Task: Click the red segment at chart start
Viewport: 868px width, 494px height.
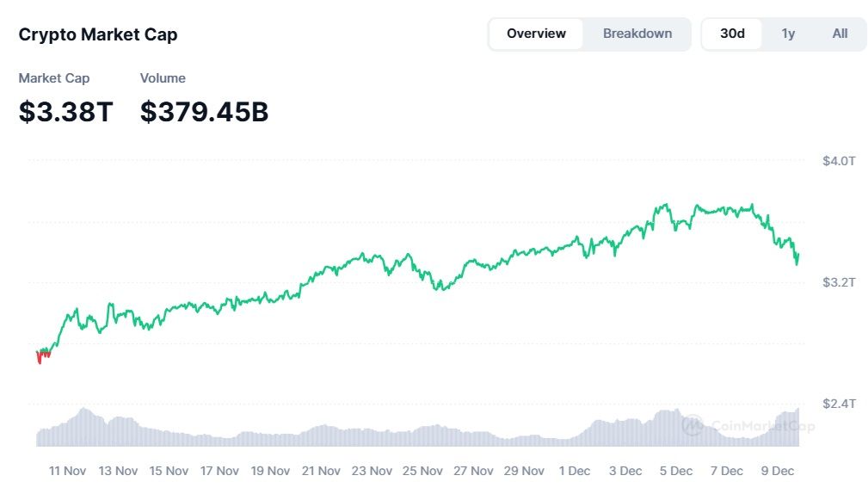Action: tap(40, 357)
